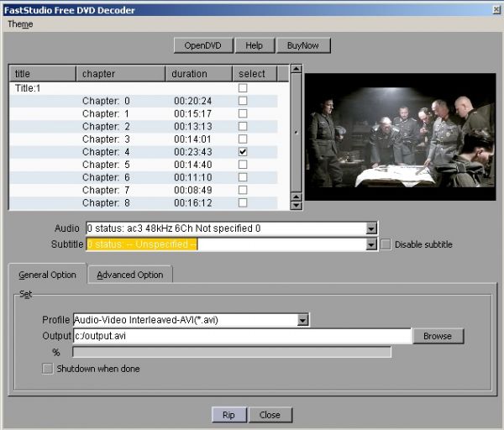Screen dimensions: 504x430
Task: Enable Disable subtitle checkbox
Action: [386, 244]
